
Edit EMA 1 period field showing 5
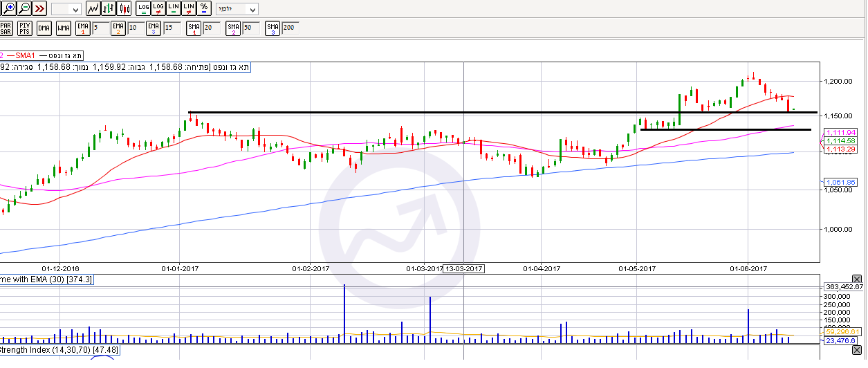[x=100, y=27]
